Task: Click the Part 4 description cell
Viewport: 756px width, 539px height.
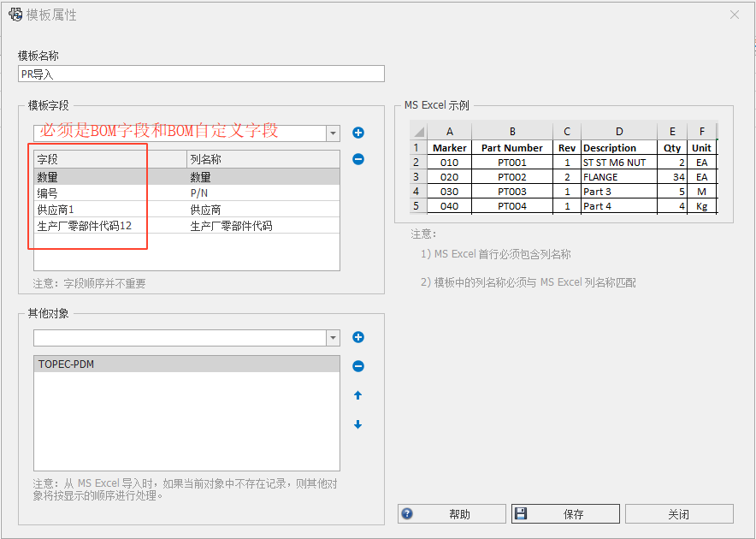Action: [x=619, y=205]
